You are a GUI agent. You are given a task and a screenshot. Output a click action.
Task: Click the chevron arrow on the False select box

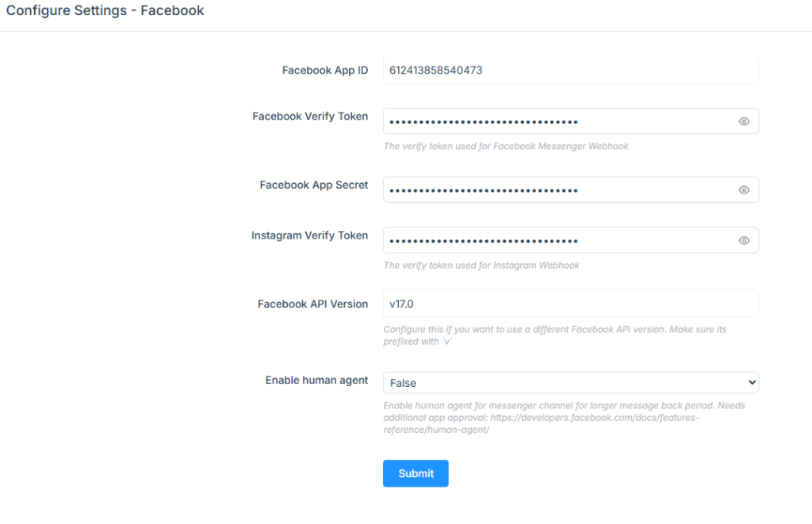[752, 383]
